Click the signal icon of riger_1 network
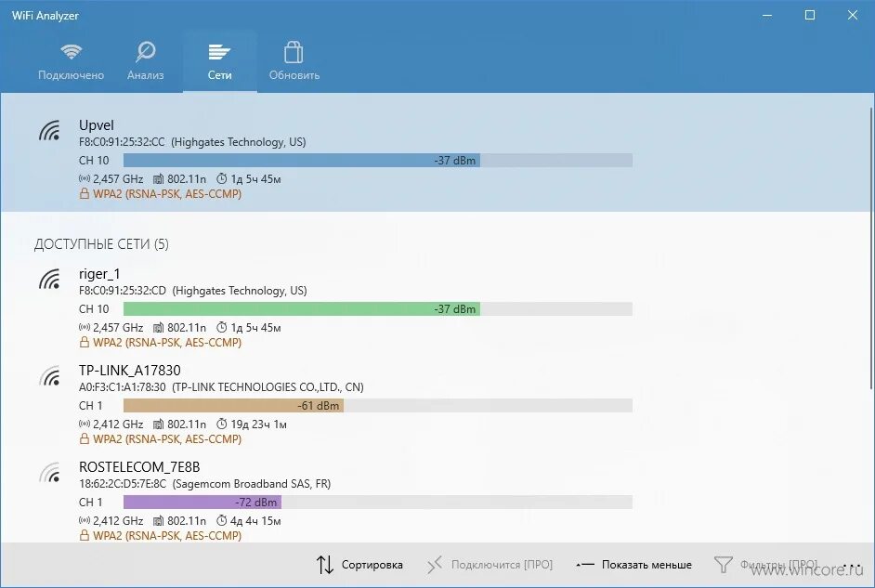The height and width of the screenshot is (588, 875). pyautogui.click(x=49, y=279)
